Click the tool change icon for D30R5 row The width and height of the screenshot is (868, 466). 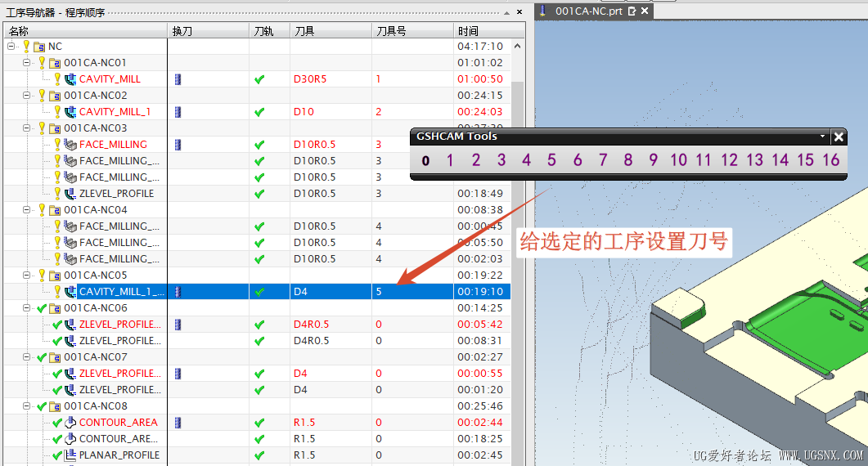point(178,79)
